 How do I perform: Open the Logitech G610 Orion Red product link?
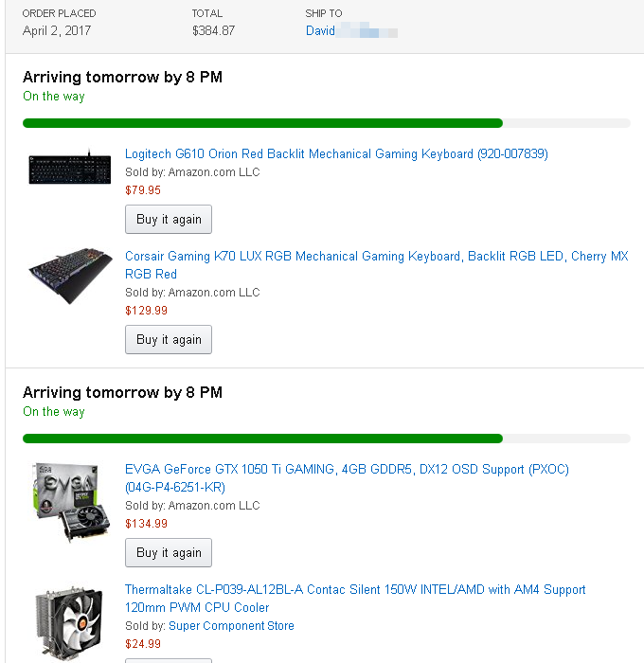336,154
